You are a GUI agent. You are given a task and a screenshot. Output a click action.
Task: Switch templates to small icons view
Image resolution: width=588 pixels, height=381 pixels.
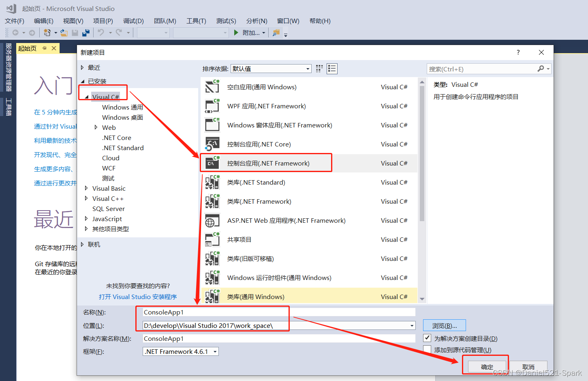[319, 69]
